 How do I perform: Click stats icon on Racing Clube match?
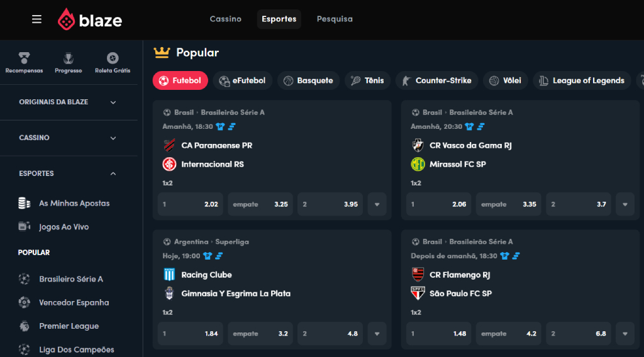coord(219,256)
